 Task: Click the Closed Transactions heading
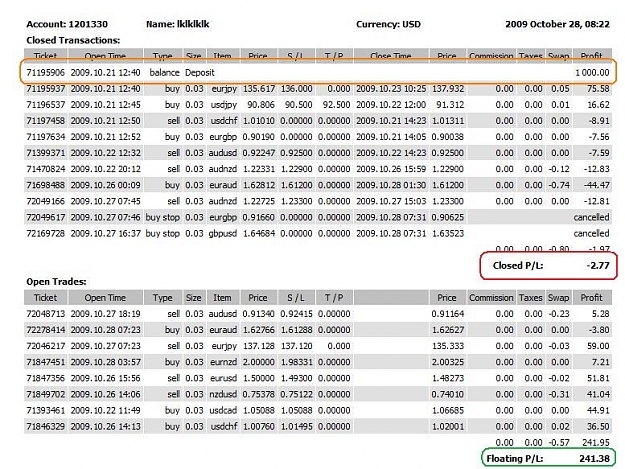73,40
